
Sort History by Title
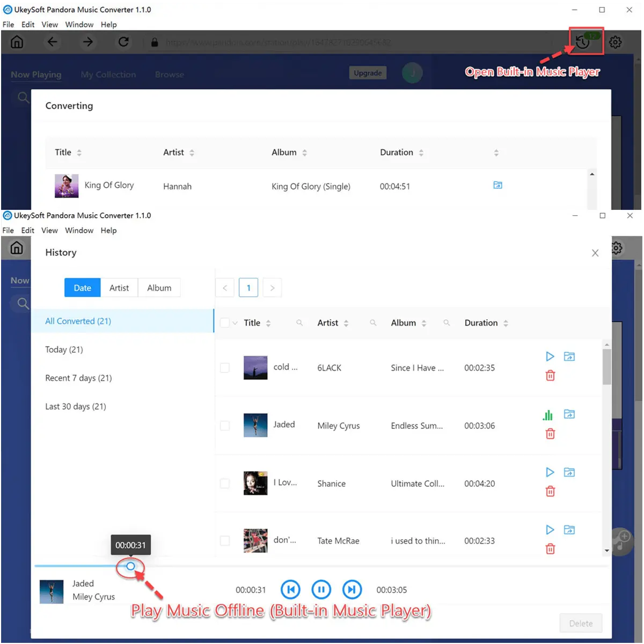pyautogui.click(x=268, y=323)
